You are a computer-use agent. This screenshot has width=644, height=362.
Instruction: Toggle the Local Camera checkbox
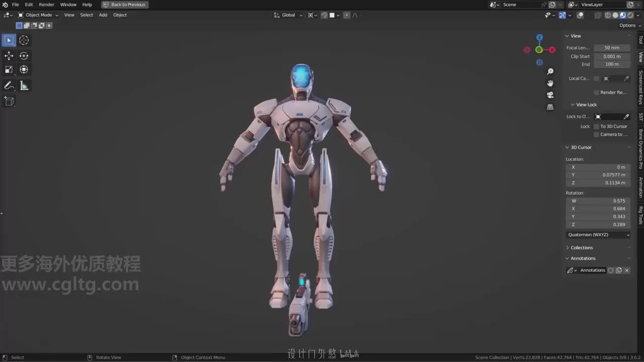pos(597,78)
